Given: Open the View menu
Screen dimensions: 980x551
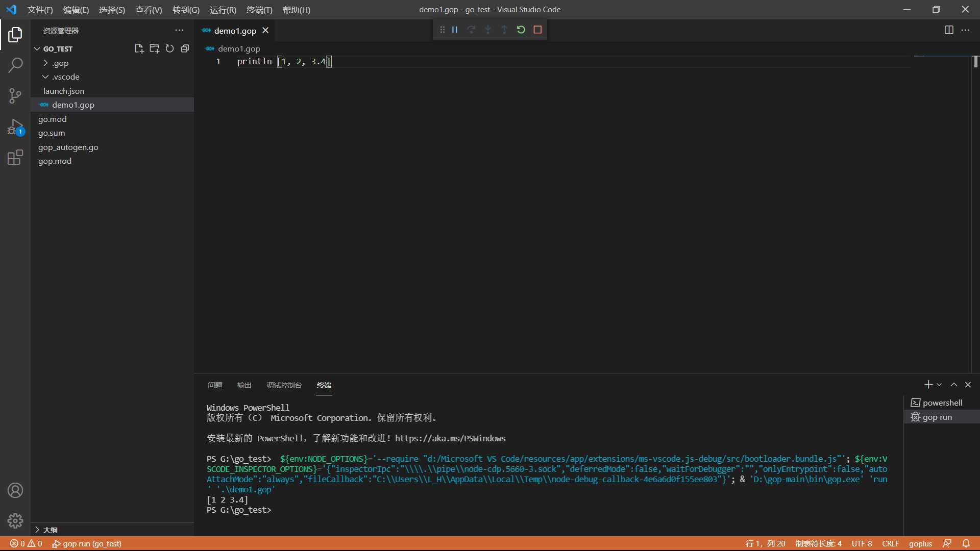Looking at the screenshot, I should point(149,10).
